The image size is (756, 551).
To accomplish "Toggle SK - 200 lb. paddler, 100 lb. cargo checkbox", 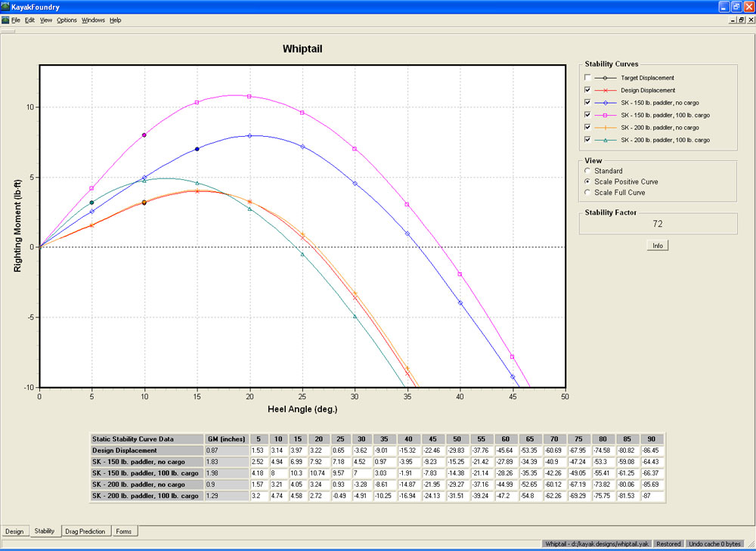I will point(587,140).
